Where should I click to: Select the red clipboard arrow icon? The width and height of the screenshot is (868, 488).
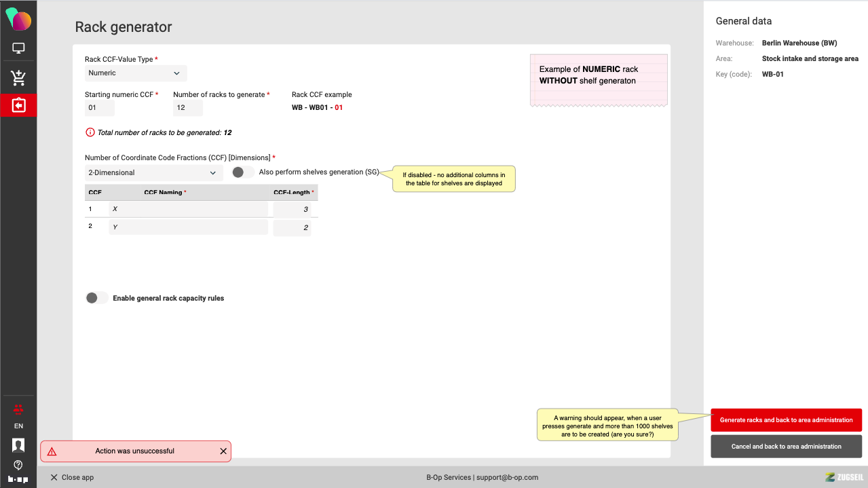click(x=18, y=105)
